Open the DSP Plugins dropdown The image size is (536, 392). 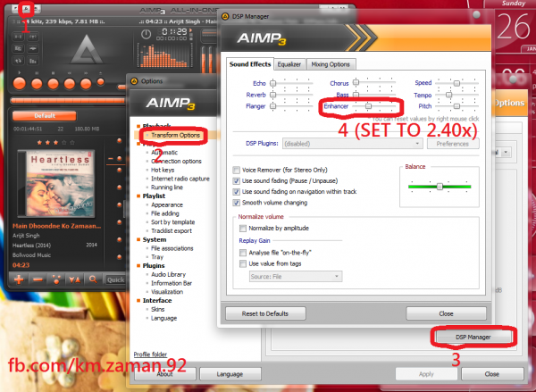353,144
